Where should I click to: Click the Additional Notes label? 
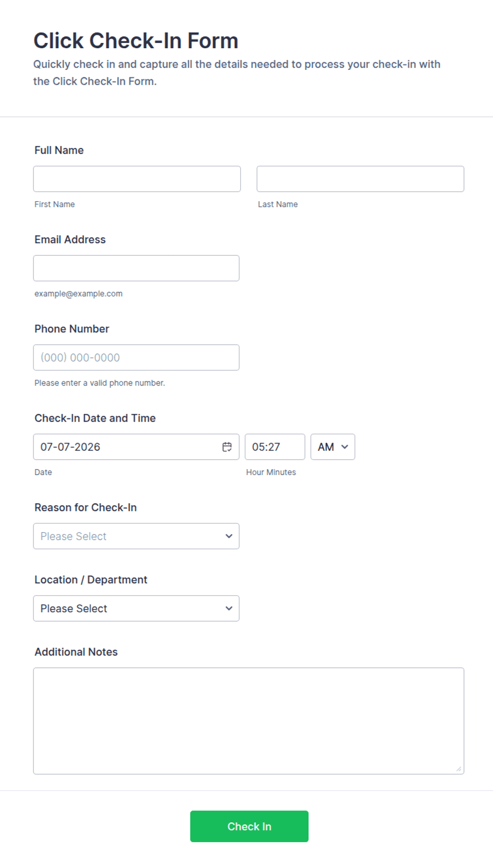pos(76,652)
